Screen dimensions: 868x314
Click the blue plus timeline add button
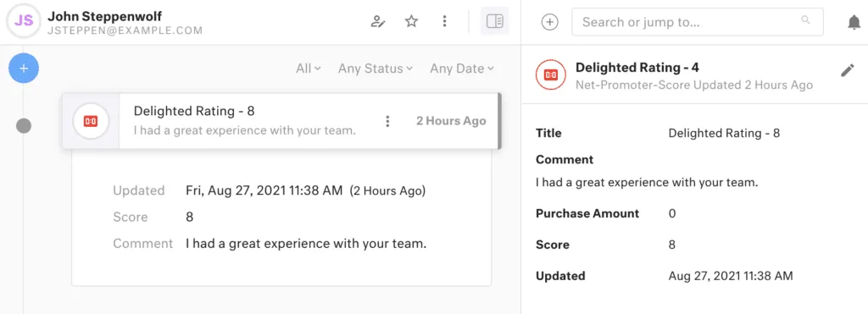click(24, 69)
